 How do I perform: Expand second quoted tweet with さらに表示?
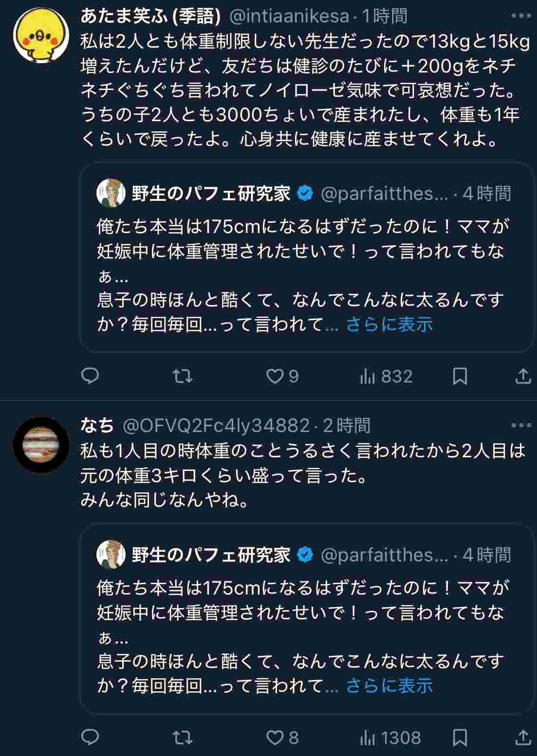(389, 686)
